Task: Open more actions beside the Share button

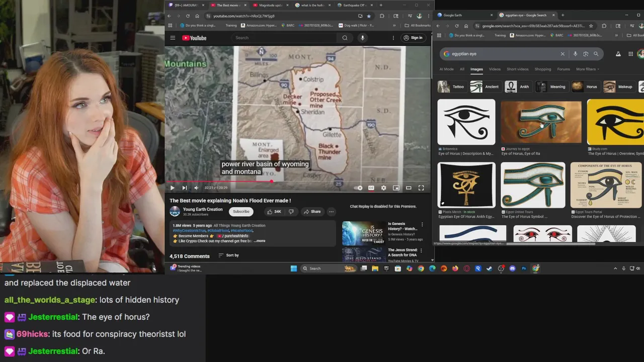Action: pos(331,212)
